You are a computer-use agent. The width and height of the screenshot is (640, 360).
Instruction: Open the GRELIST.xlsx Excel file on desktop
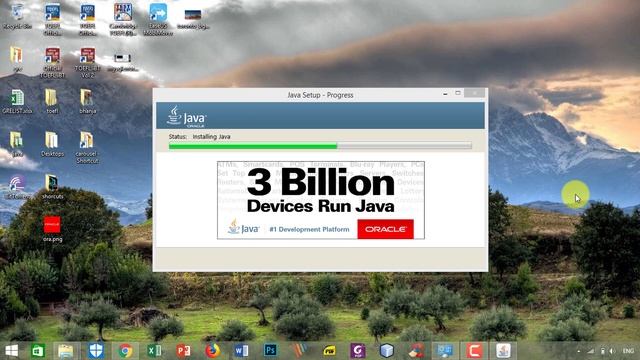17,101
